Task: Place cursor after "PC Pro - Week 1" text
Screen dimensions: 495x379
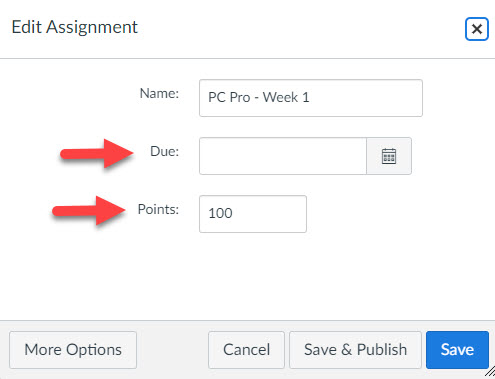Action: 310,98
